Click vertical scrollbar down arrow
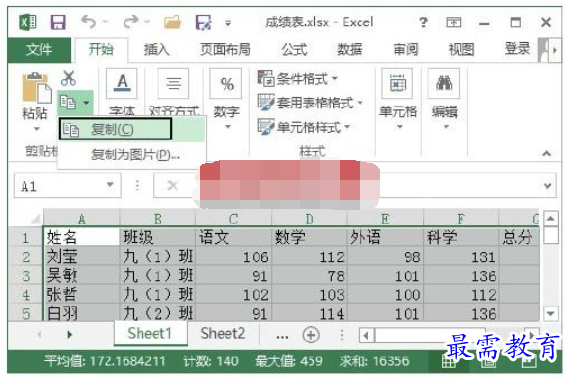The height and width of the screenshot is (378, 568). [551, 313]
